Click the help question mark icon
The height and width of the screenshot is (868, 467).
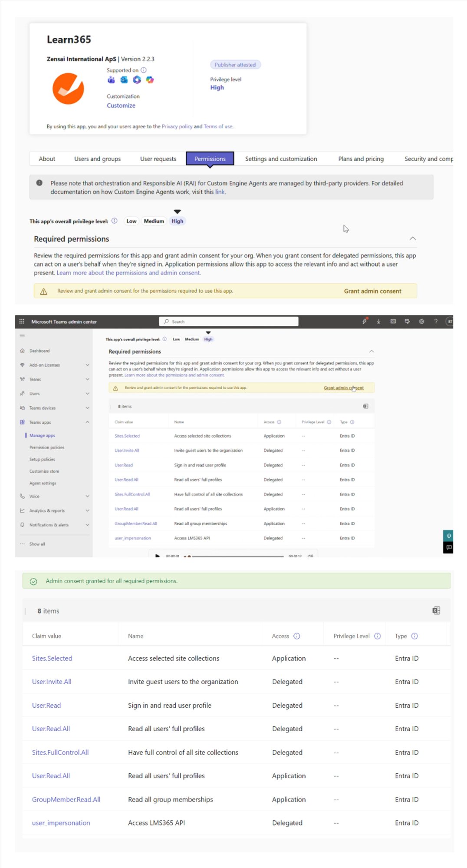click(x=436, y=321)
